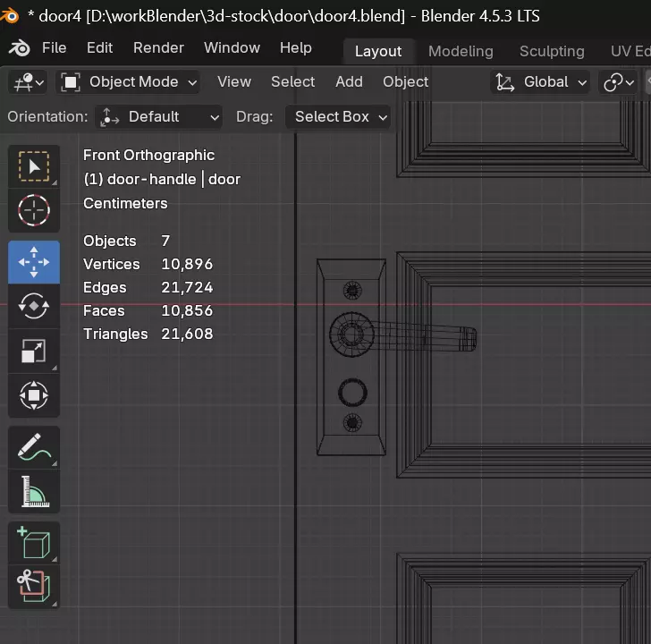Open the Orientation Default dropdown
This screenshot has width=651, height=644.
tap(158, 117)
